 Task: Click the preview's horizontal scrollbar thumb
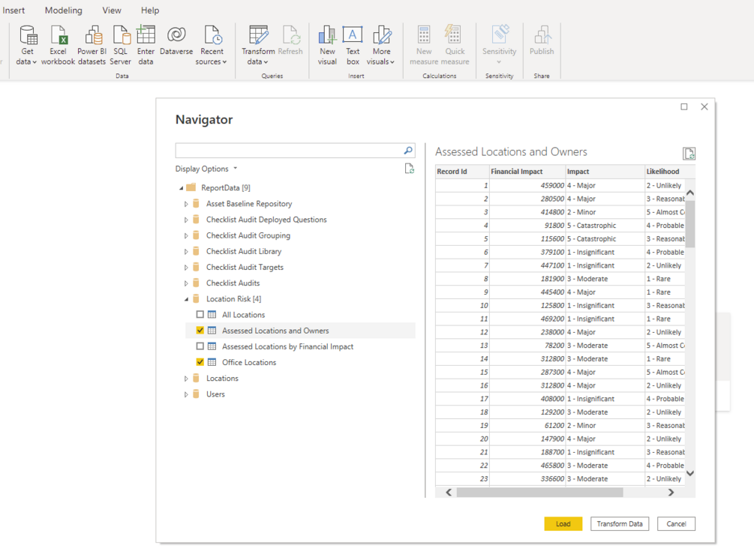pos(539,493)
